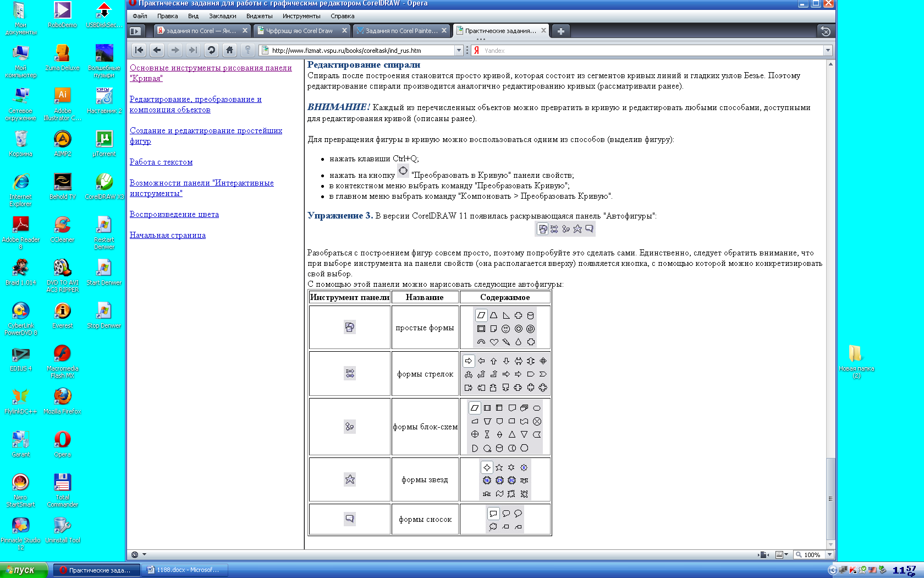
Task: Switch to the 'Задания по Corel Painte...' tab
Action: pos(402,31)
